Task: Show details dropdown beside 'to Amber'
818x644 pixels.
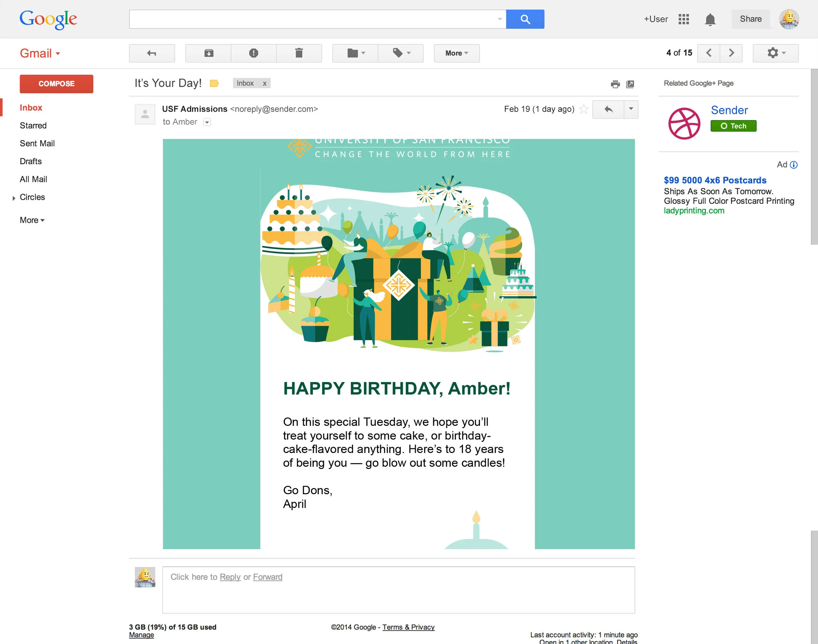Action: click(207, 122)
